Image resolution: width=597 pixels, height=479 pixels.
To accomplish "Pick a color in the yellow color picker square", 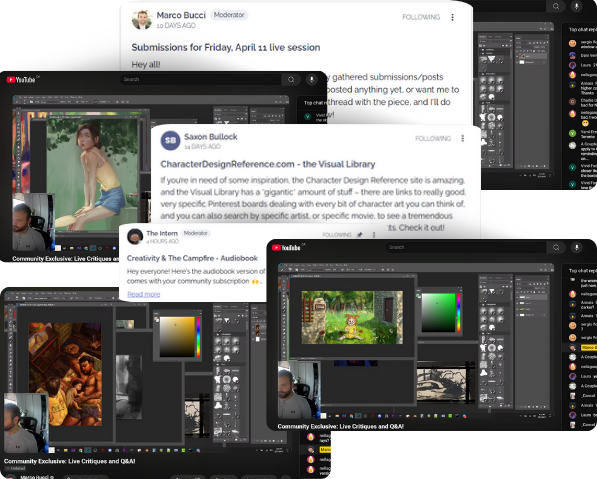I will 177,337.
